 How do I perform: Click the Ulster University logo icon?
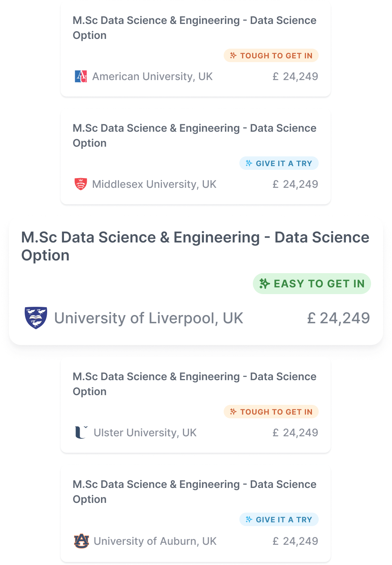click(x=81, y=432)
